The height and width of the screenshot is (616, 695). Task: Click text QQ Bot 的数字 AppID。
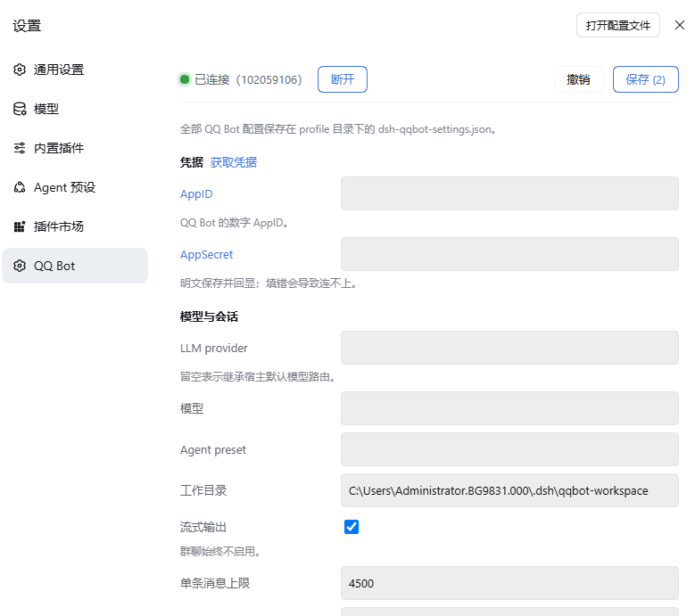[235, 223]
